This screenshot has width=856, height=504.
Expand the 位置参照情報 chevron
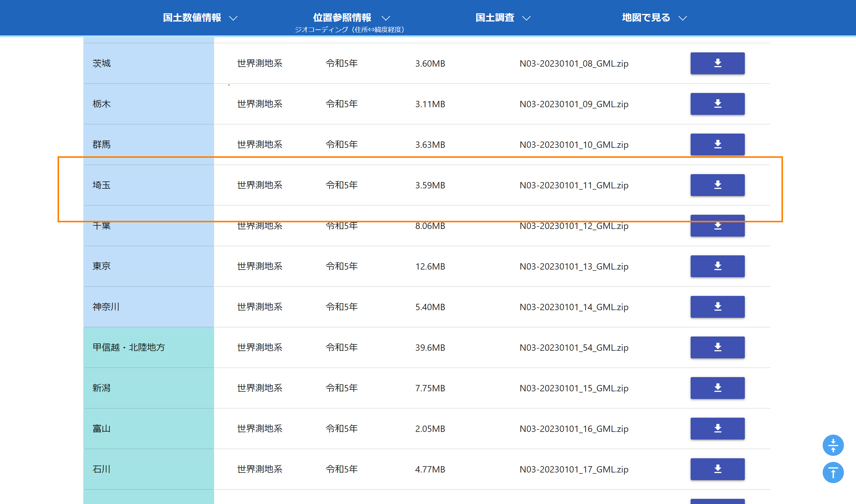pyautogui.click(x=386, y=18)
